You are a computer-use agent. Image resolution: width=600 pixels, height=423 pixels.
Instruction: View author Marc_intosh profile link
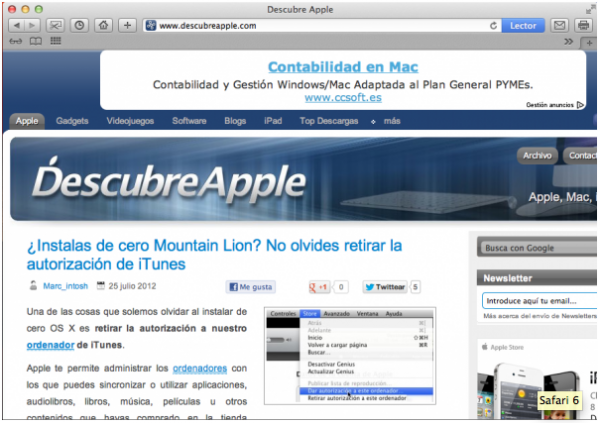(x=65, y=286)
